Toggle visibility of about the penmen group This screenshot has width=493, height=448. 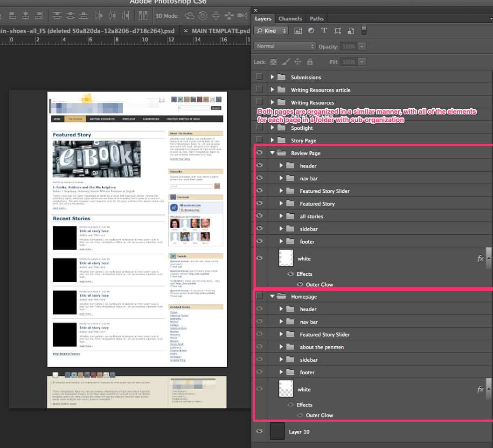259,346
